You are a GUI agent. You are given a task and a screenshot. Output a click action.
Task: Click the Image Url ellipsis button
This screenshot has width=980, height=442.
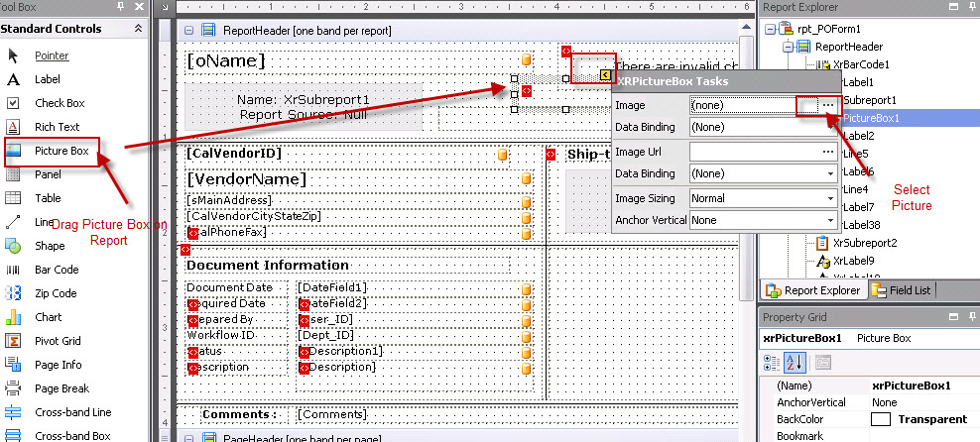(x=828, y=152)
